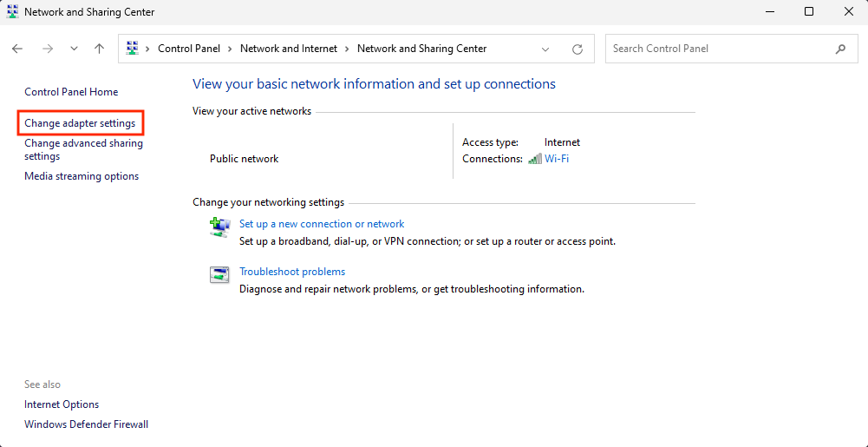Go back with the Back arrow
Screen dimensions: 868x447
(x=17, y=49)
